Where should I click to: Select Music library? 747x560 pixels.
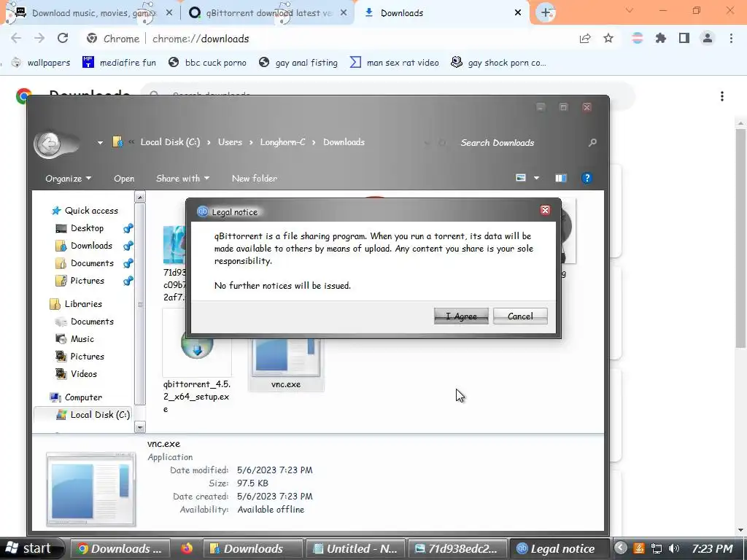tap(75, 339)
